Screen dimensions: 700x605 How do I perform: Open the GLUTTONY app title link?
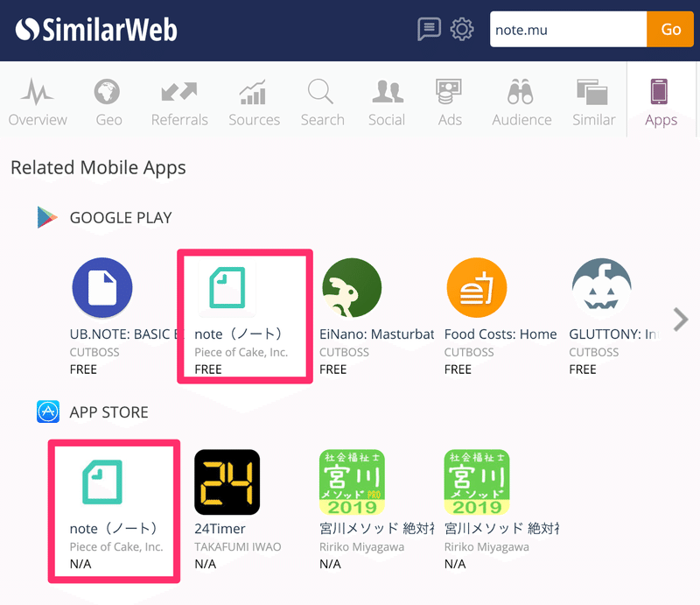(614, 334)
